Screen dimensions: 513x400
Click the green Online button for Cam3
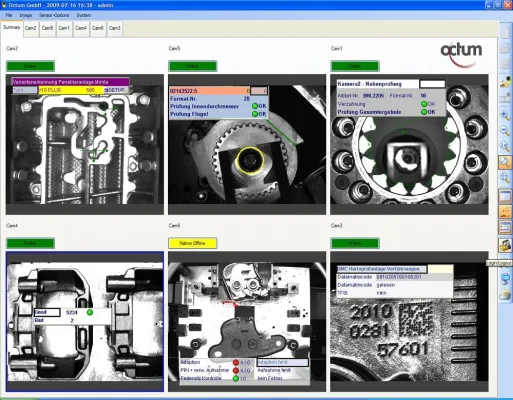click(355, 243)
